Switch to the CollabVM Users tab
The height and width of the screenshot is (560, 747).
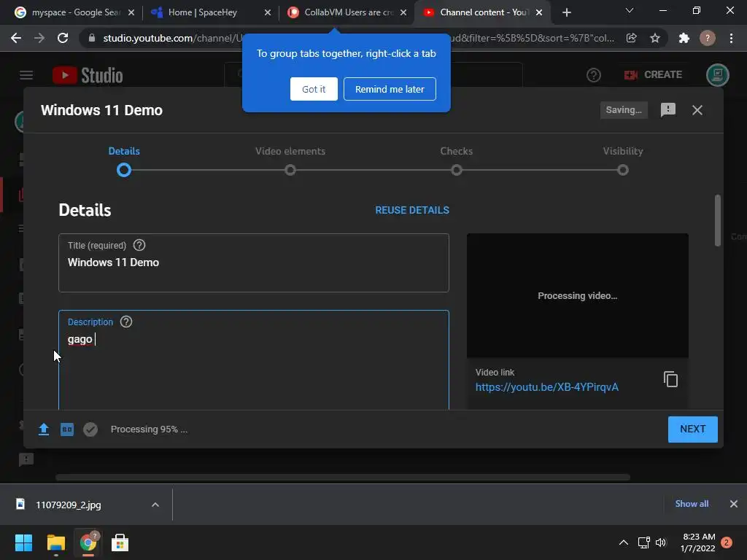click(x=341, y=12)
